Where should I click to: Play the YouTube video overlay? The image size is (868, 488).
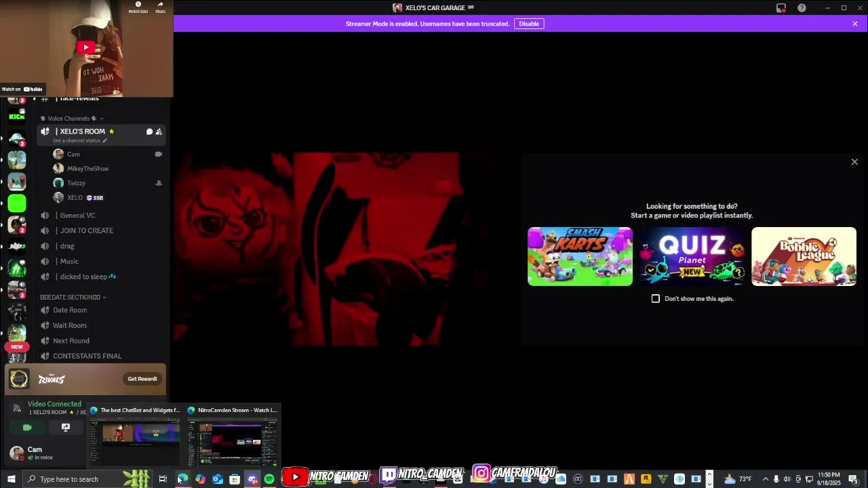pos(85,47)
